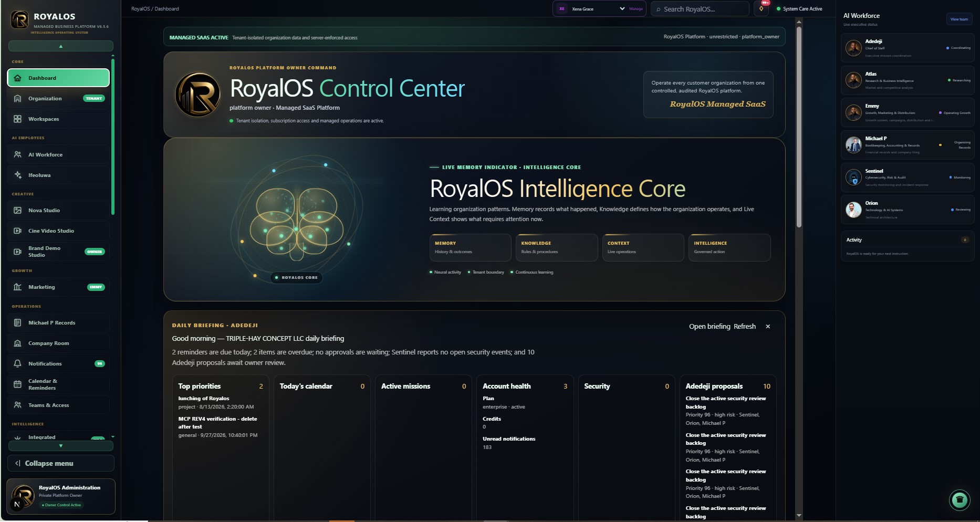Click the sidebar scroll-up arrow bar
The width and height of the screenshot is (980, 522).
click(x=61, y=46)
